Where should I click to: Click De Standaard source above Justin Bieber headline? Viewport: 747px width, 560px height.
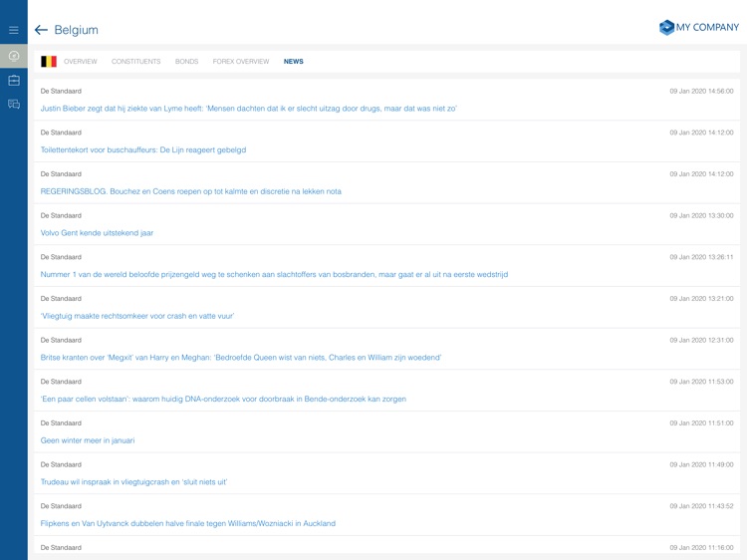click(61, 91)
